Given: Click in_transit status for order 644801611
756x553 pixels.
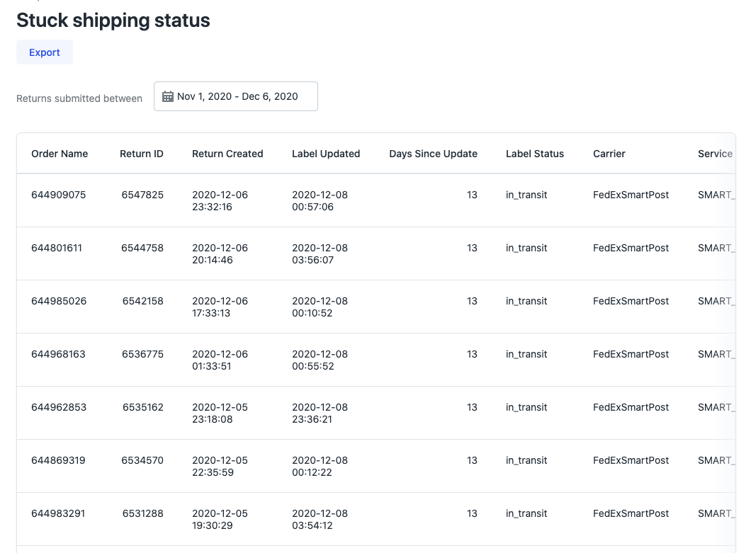Looking at the screenshot, I should [526, 248].
